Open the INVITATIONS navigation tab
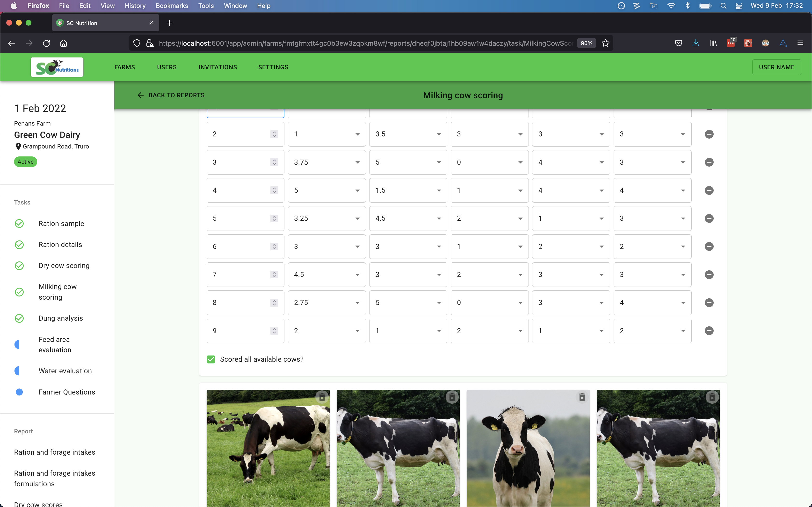 point(217,67)
